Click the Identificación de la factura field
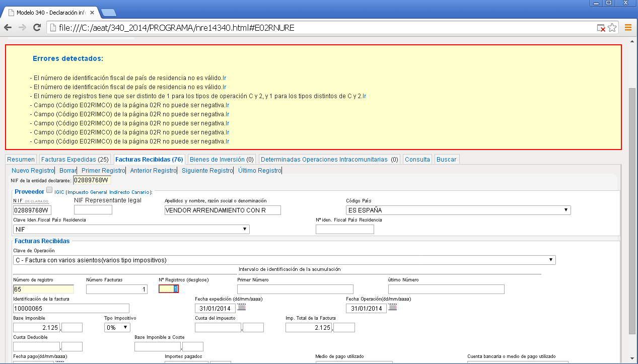The width and height of the screenshot is (638, 364). (x=71, y=308)
